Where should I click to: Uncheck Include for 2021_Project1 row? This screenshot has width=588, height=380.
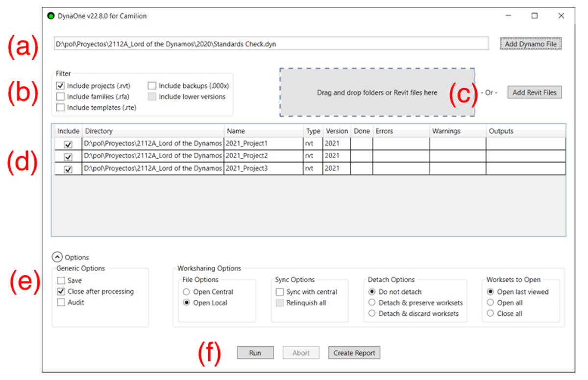(68, 144)
